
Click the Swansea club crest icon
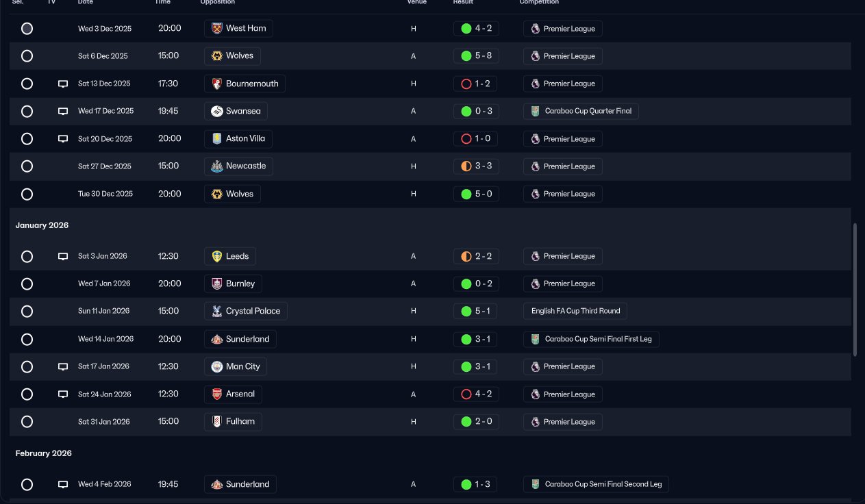click(x=217, y=111)
